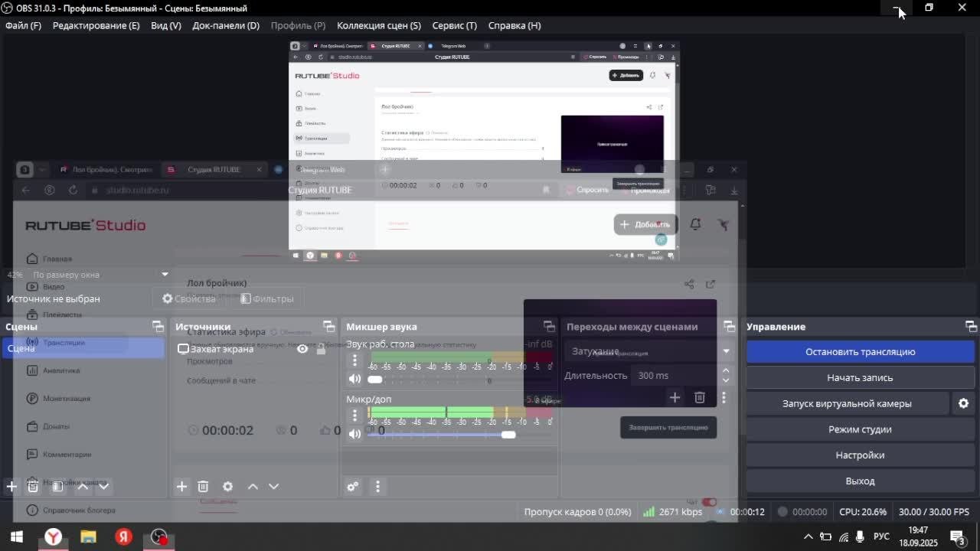The height and width of the screenshot is (551, 980).
Task: Adjust the Микр/доп volume slider
Action: click(459, 435)
